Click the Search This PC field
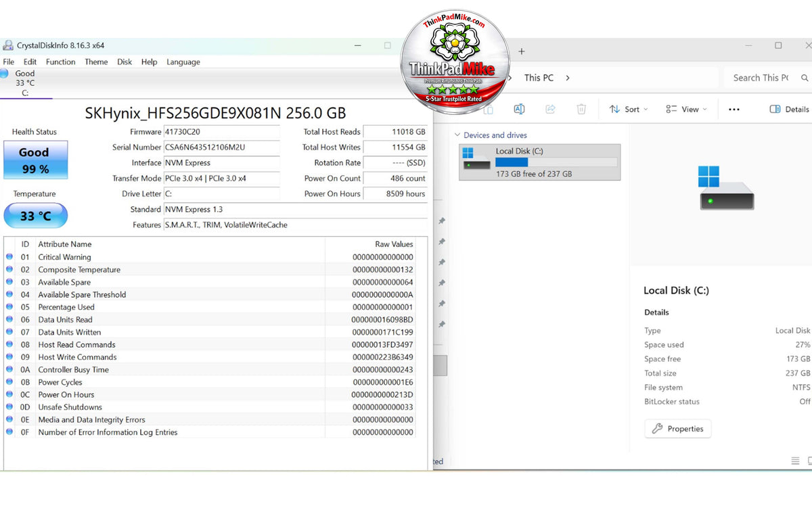This screenshot has width=812, height=510. pyautogui.click(x=767, y=78)
